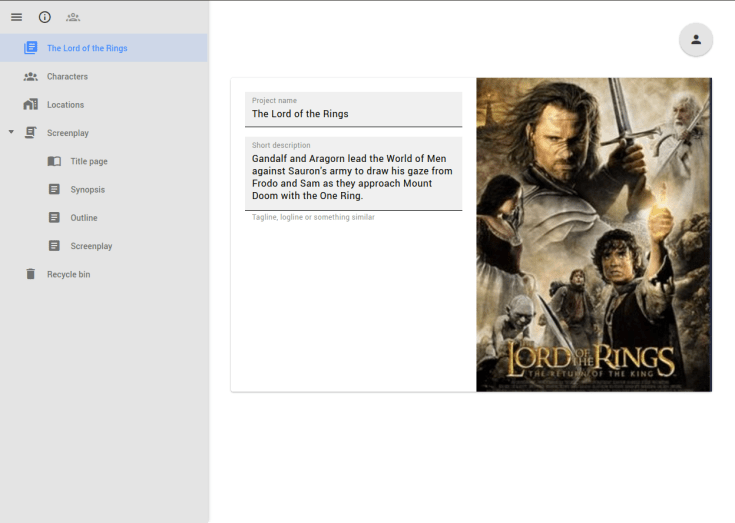Image resolution: width=735 pixels, height=523 pixels.
Task: Click the Recycle bin trash icon
Action: [x=30, y=274]
